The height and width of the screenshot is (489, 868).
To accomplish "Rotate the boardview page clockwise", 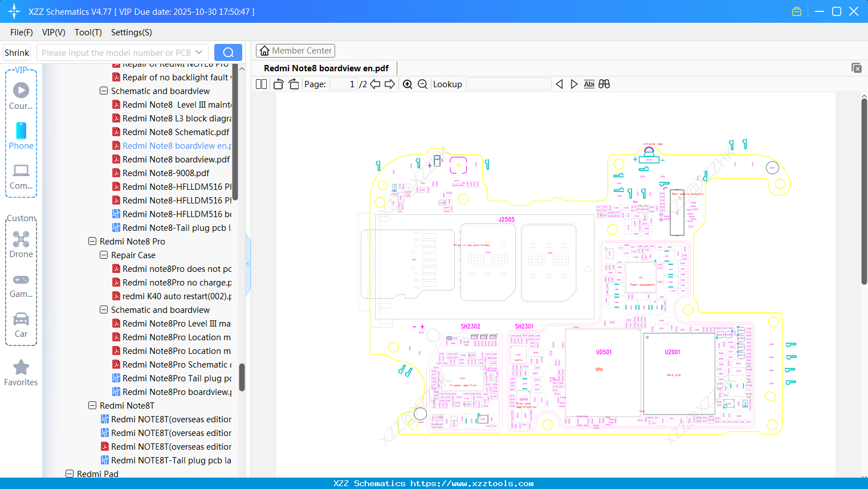I will point(293,84).
